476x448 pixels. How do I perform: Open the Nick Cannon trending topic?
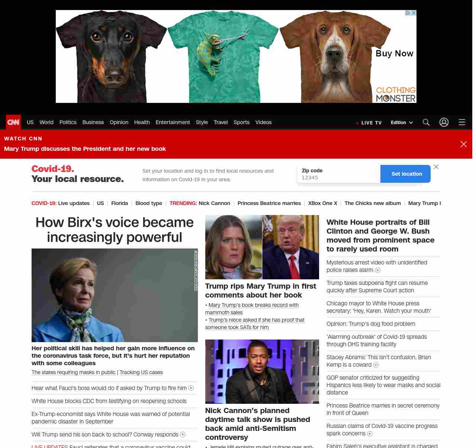click(214, 203)
